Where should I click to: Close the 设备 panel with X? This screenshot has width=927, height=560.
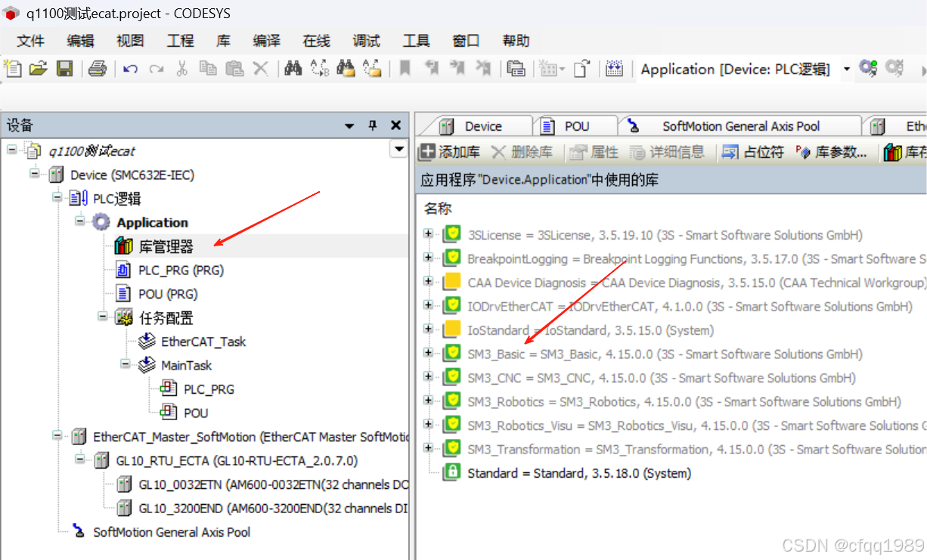395,125
